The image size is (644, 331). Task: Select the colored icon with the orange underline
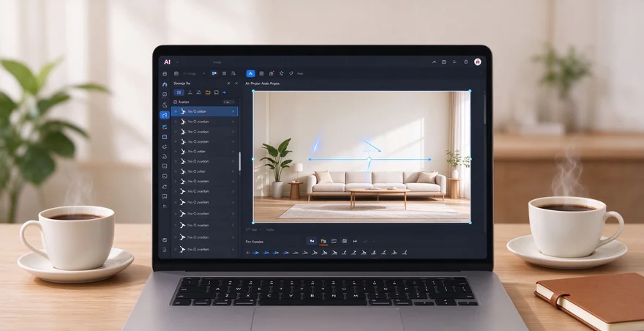coord(323,242)
